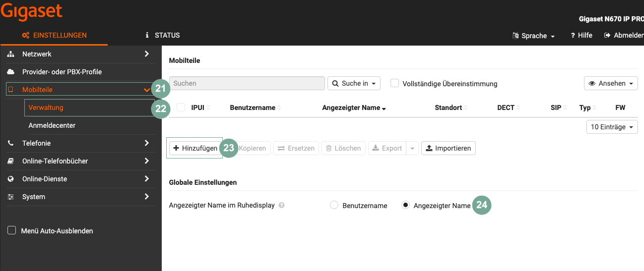This screenshot has height=271, width=644.
Task: Click the phone icon beside Telefonie
Action: 11,143
